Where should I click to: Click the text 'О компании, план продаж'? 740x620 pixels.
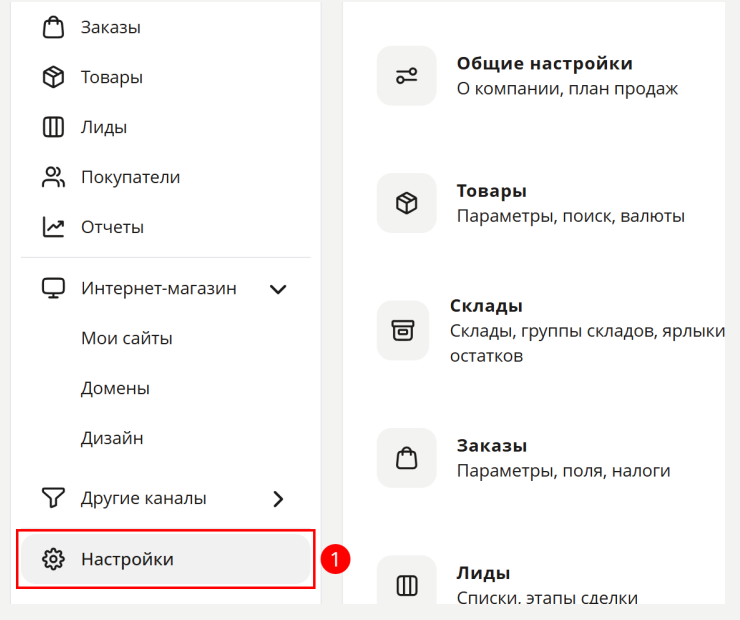pyautogui.click(x=567, y=89)
